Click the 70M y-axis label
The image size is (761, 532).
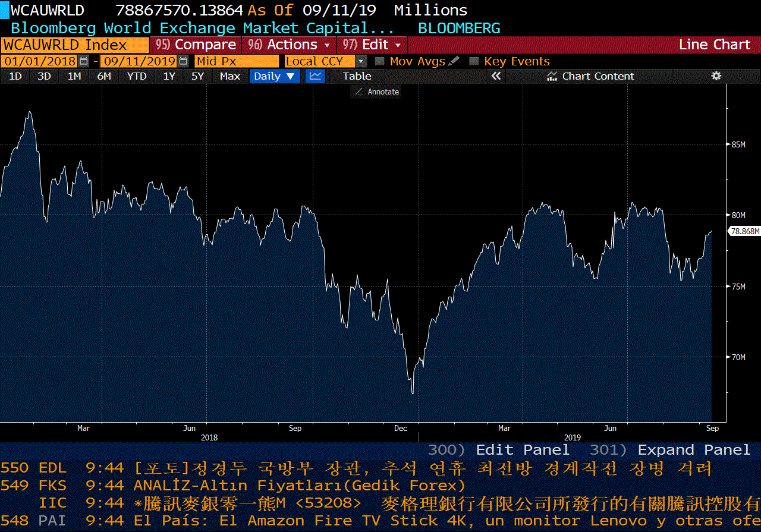[738, 357]
